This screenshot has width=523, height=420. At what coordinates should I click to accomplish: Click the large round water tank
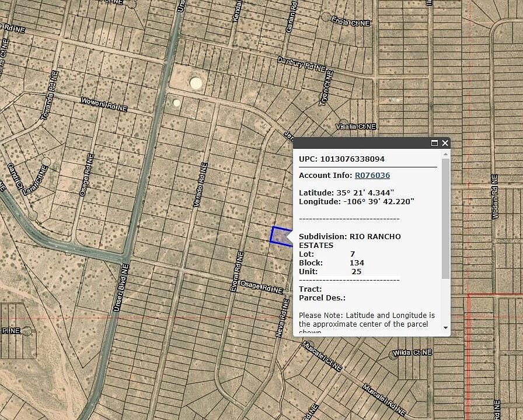pos(196,83)
